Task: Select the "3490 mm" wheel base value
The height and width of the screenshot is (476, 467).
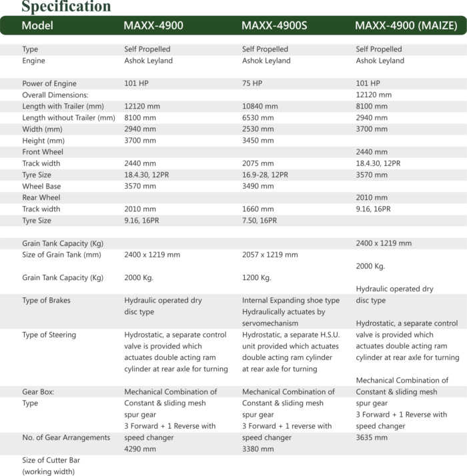Action: [x=258, y=187]
